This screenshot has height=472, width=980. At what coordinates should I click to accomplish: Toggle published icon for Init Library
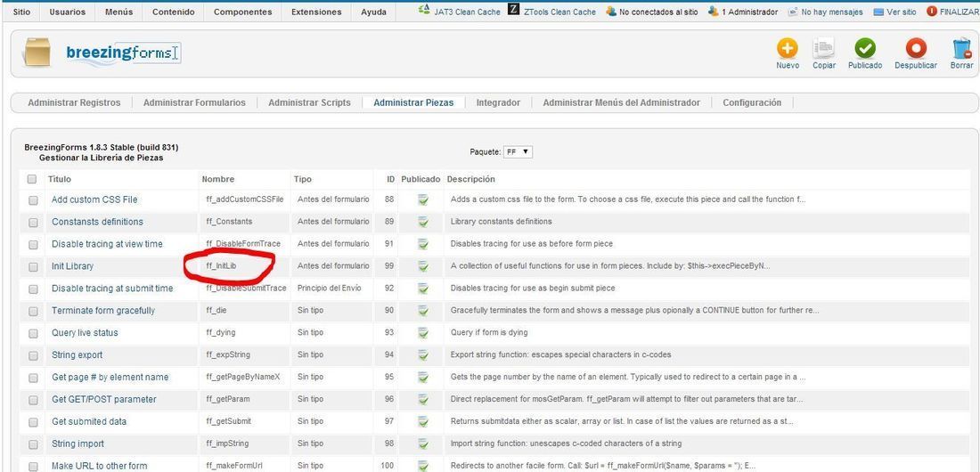point(423,266)
